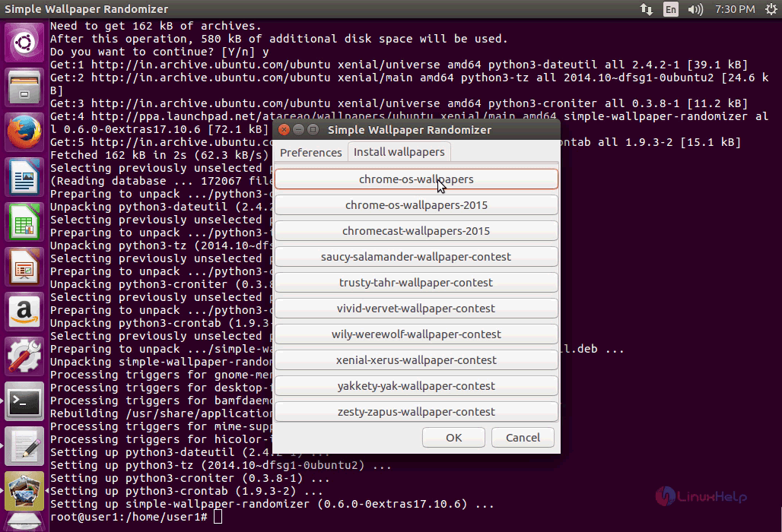Image resolution: width=782 pixels, height=532 pixels.
Task: Install chromecast-wallpapers-2015 pack
Action: click(416, 231)
